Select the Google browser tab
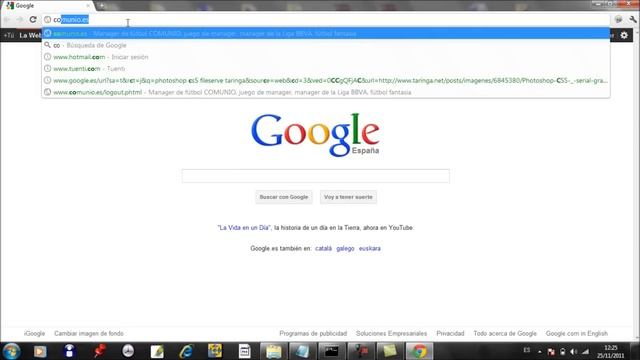 point(47,6)
